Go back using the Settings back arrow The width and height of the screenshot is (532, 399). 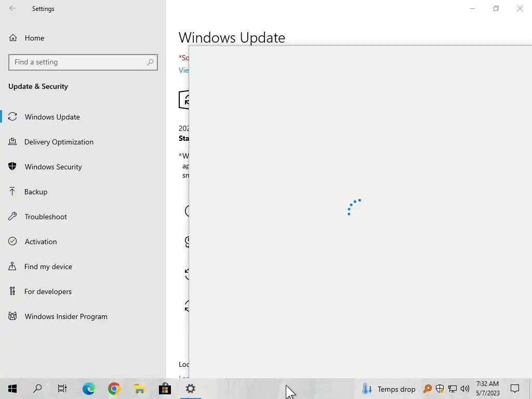pos(12,8)
